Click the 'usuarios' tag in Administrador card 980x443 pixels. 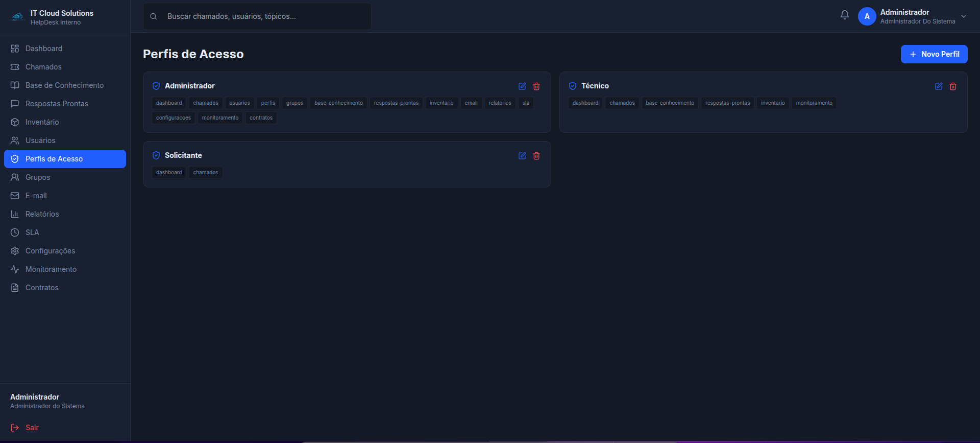tap(239, 103)
